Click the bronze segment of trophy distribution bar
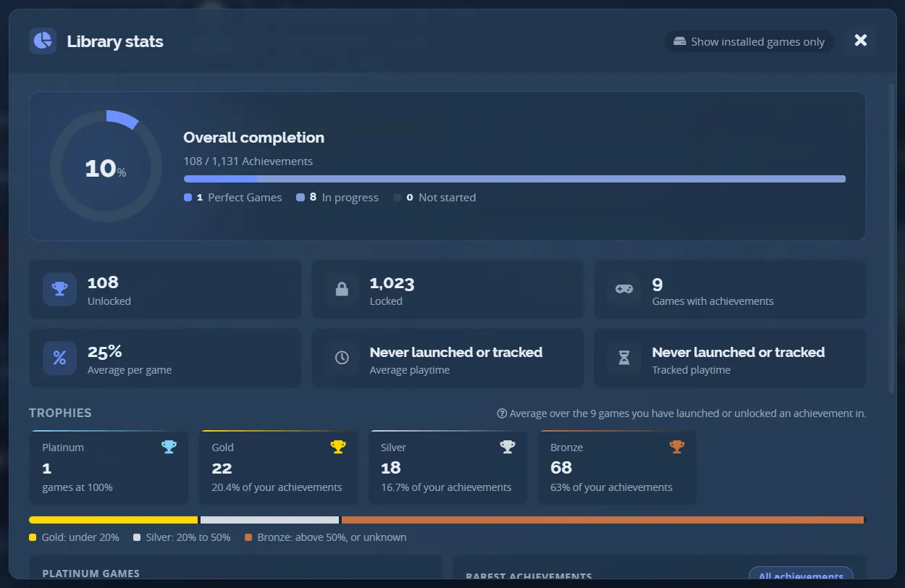 tap(603, 520)
